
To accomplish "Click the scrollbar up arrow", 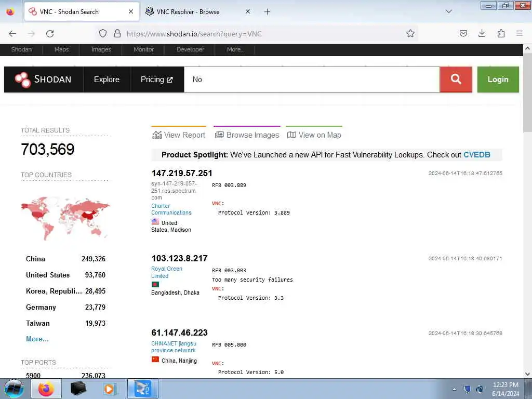I will coord(527,48).
